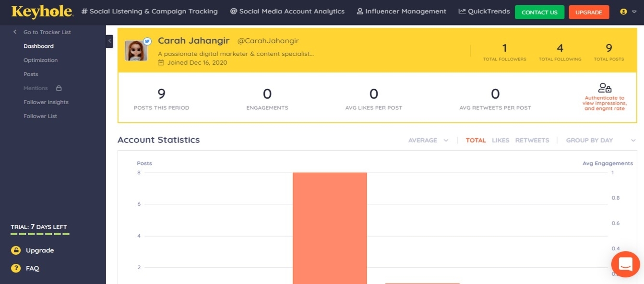Screen dimensions: 644x284
Task: Click the Engagements value
Action: [267, 94]
